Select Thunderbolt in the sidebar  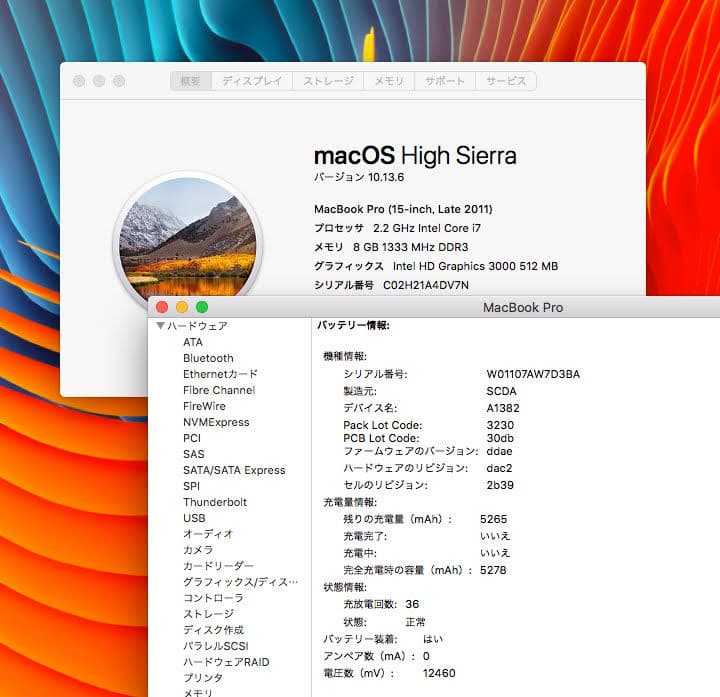pos(215,502)
